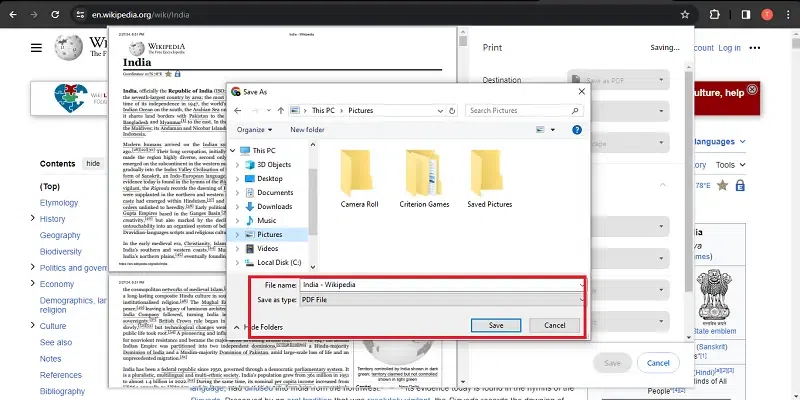The image size is (800, 400).
Task: Select Pictures in the folder tree
Action: (x=269, y=234)
